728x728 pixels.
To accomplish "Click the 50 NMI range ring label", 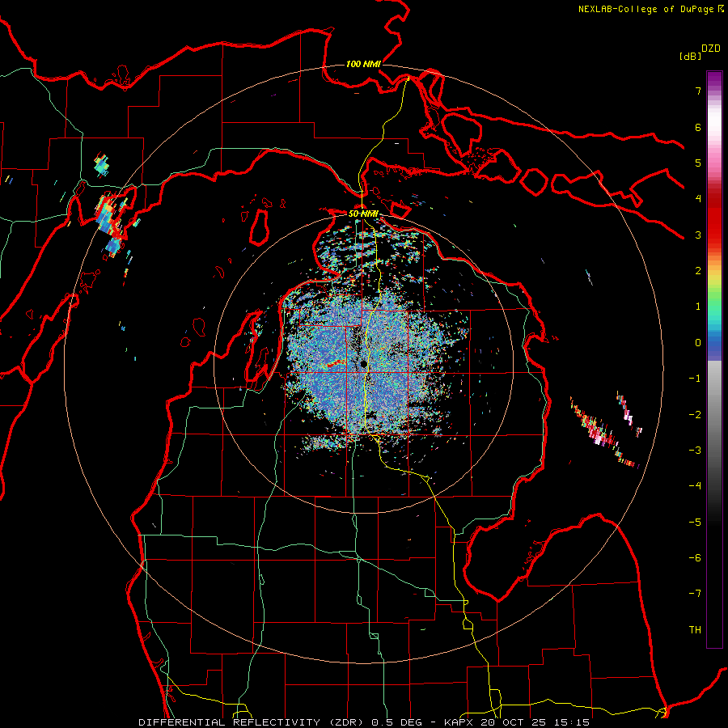I will tap(363, 214).
